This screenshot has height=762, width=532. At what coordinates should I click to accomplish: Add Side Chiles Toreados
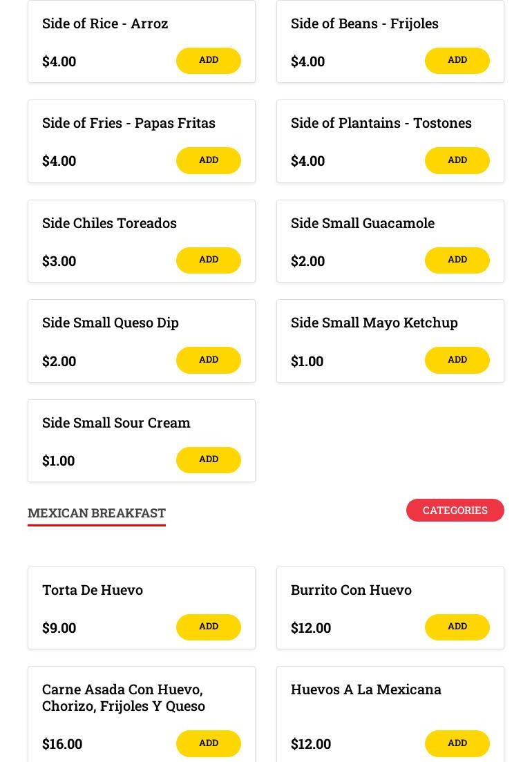tap(209, 260)
